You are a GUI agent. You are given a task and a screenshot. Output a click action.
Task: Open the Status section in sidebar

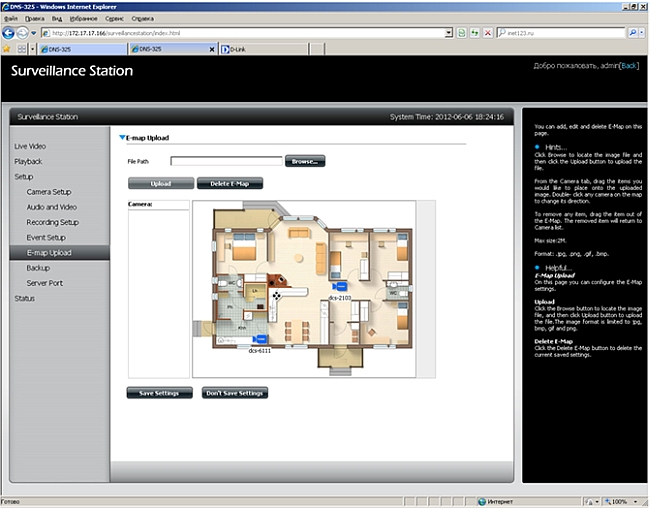pyautogui.click(x=24, y=298)
